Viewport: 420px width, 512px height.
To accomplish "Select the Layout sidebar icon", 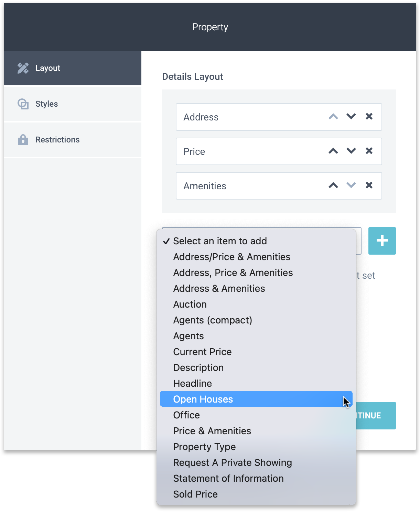I will click(23, 68).
